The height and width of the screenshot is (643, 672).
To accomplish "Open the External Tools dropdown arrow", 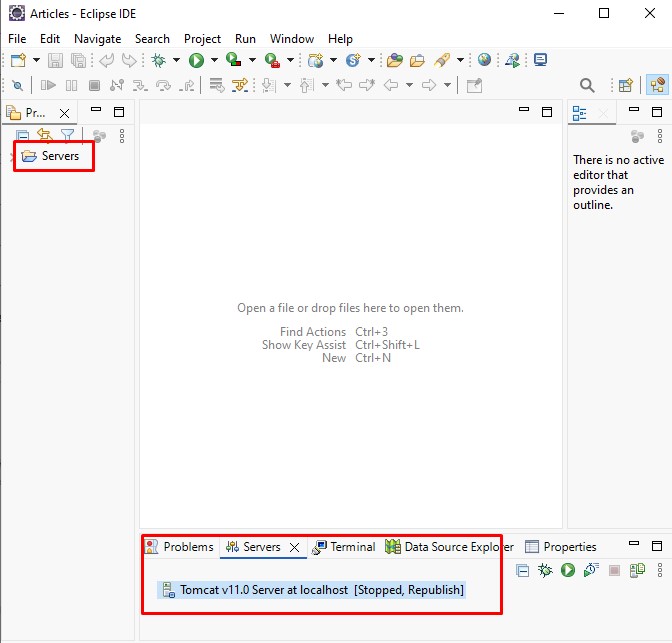I will (x=291, y=60).
